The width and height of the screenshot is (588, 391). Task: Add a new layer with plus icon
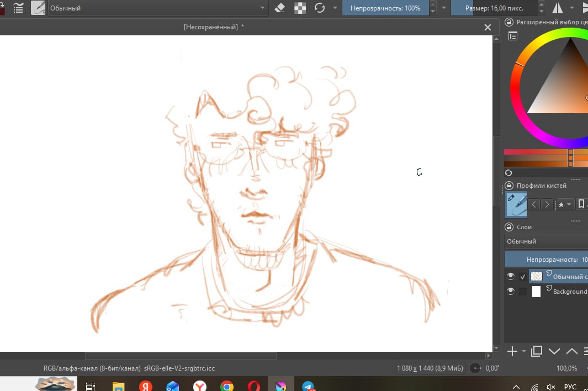512,352
